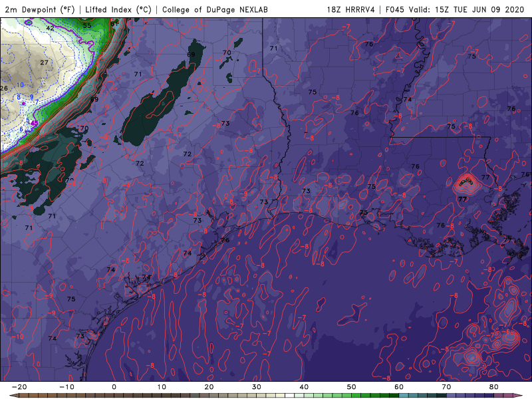Screen dimensions: 532x399
Task: Click the magenta right arrow end of color scale
Action: 518,396
